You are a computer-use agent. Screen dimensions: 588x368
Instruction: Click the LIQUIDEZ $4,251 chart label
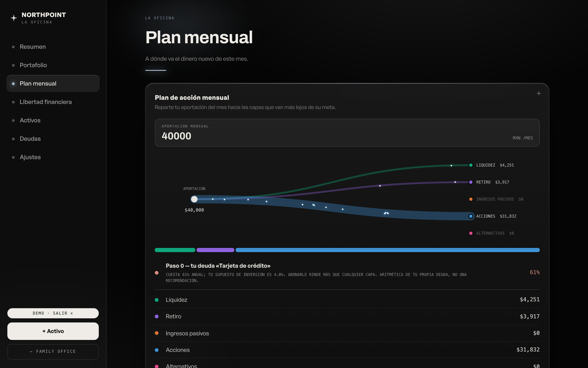(x=495, y=165)
